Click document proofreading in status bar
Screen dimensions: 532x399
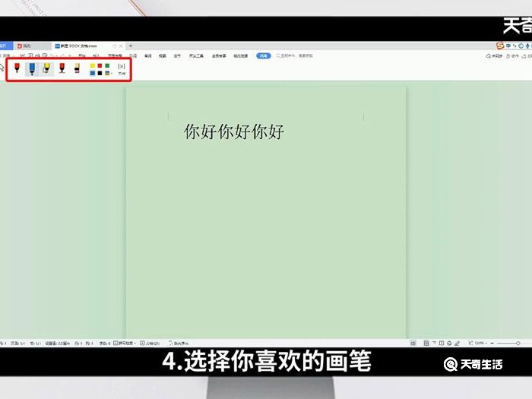tap(150, 343)
